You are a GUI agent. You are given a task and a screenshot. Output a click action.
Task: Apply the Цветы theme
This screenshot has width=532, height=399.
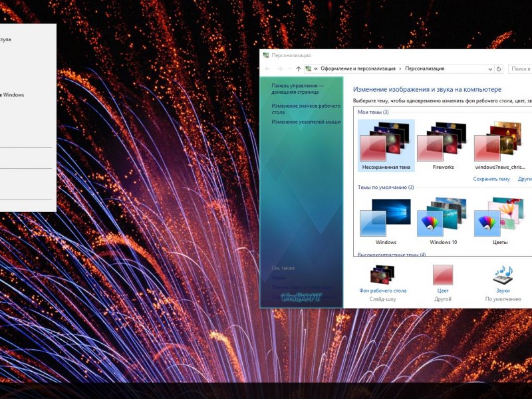pyautogui.click(x=500, y=221)
